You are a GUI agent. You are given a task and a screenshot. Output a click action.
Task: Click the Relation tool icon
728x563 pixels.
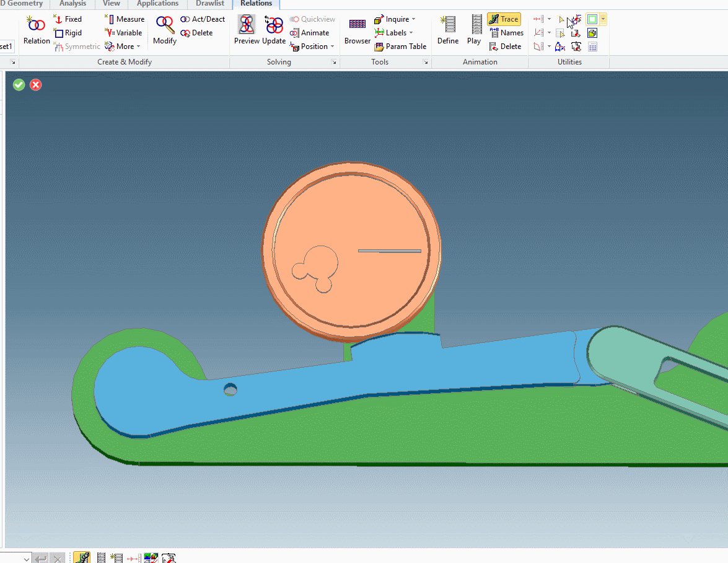point(36,24)
